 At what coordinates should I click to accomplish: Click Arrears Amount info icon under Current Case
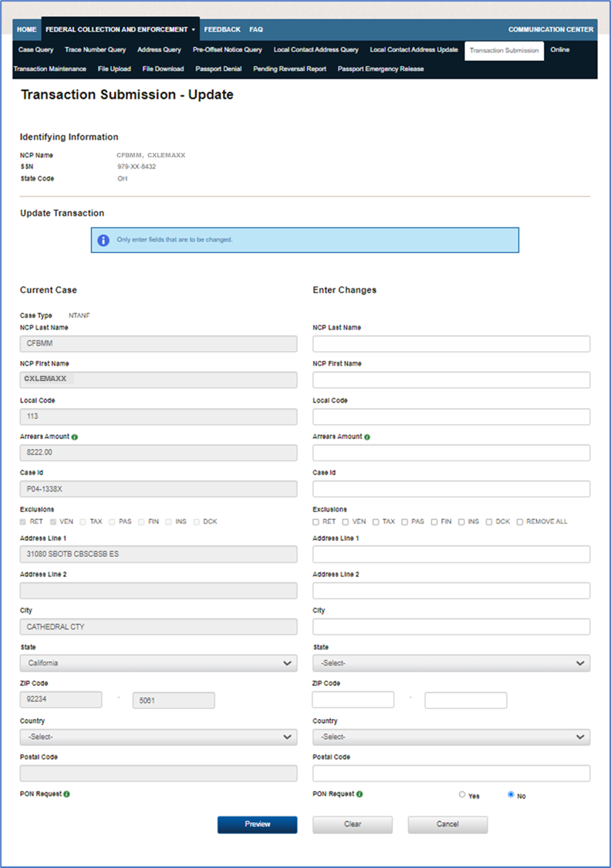(75, 437)
